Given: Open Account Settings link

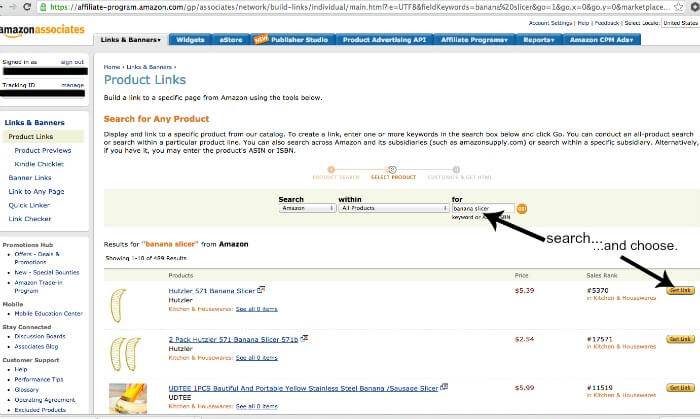Looking at the screenshot, I should (550, 23).
